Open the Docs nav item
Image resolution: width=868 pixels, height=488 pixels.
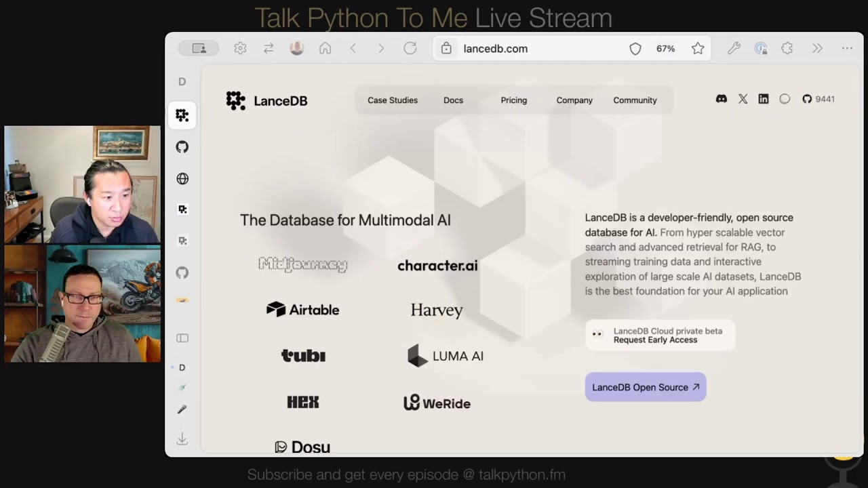(x=453, y=100)
